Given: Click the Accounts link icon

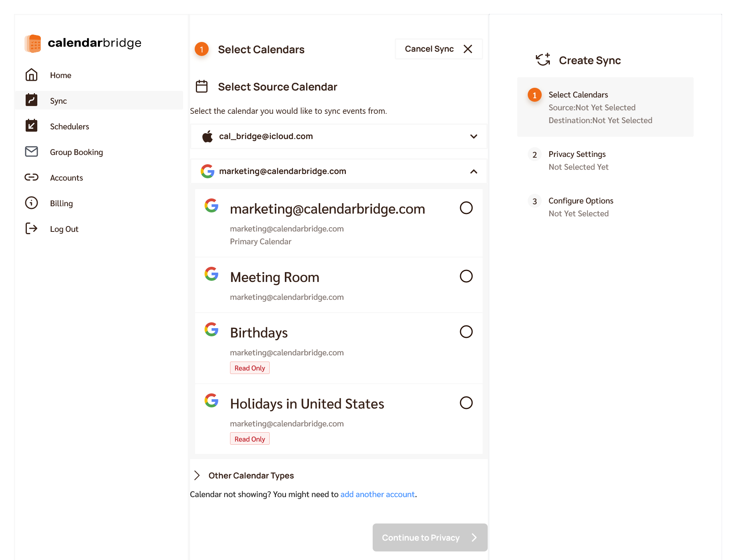Looking at the screenshot, I should point(31,177).
